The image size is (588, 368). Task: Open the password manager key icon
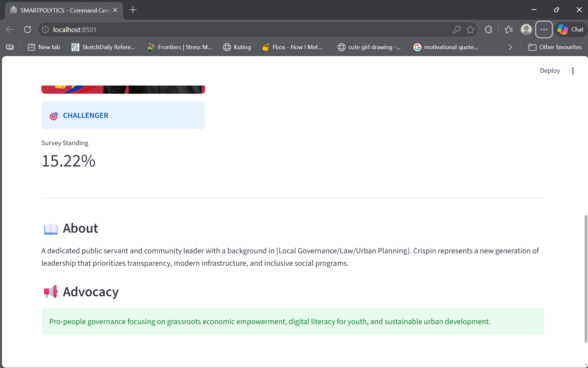(456, 29)
